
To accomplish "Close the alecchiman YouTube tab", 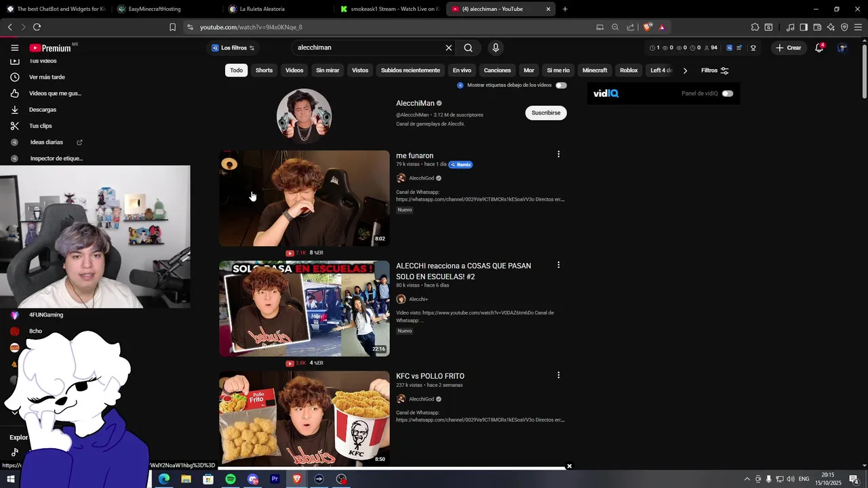I will point(548,9).
